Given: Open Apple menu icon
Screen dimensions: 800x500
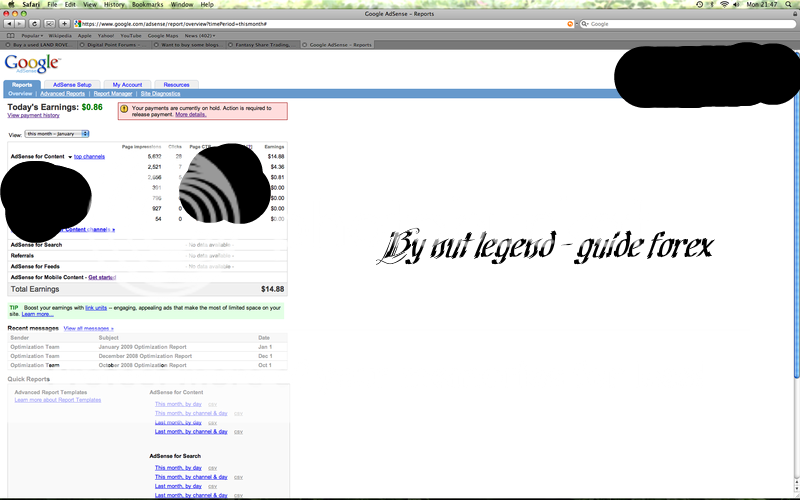Looking at the screenshot, I should tap(11, 4).
